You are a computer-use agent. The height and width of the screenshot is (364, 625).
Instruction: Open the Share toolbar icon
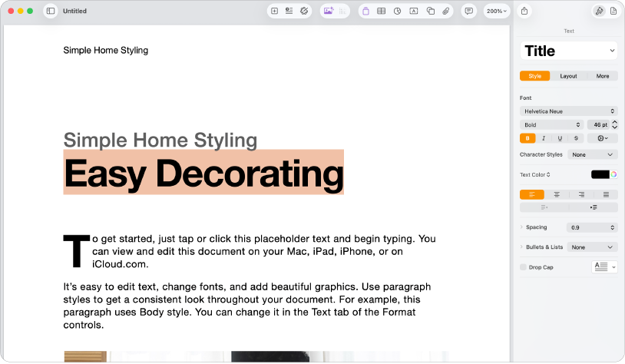(524, 12)
